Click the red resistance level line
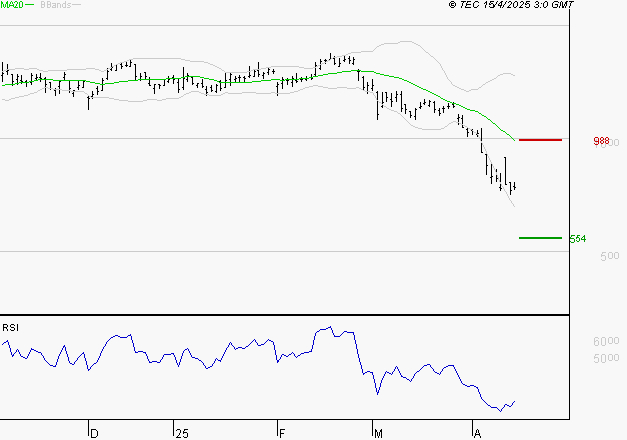This screenshot has width=627, height=440. point(540,140)
